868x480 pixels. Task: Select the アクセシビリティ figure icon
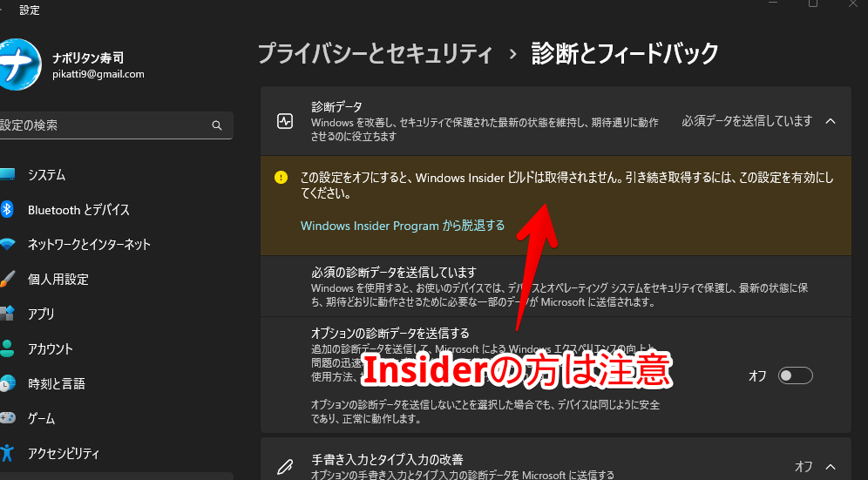pos(7,453)
